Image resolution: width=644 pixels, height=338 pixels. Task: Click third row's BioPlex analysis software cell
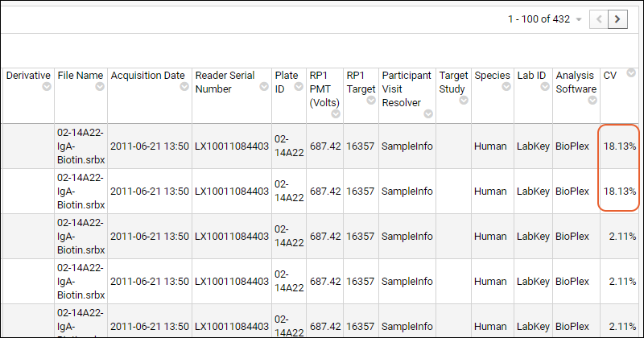point(572,237)
